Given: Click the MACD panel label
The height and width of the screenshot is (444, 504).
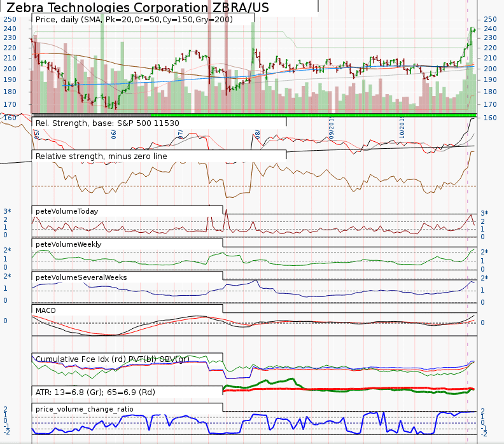Looking at the screenshot, I should pos(46,310).
